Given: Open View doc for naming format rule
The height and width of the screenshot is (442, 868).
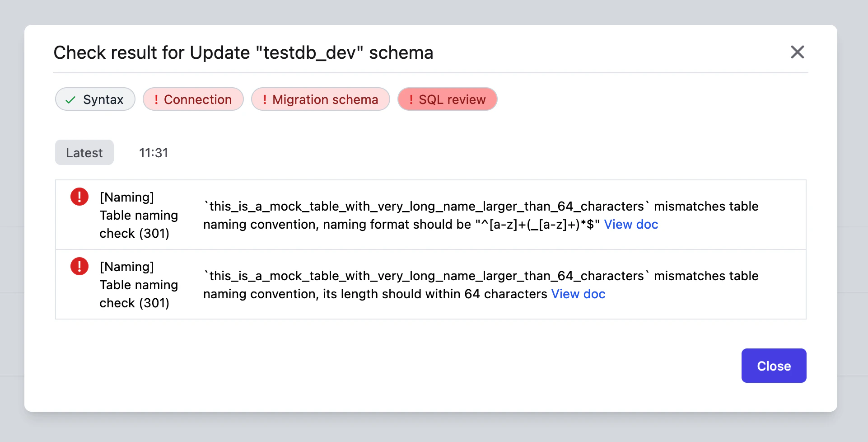Looking at the screenshot, I should [631, 224].
